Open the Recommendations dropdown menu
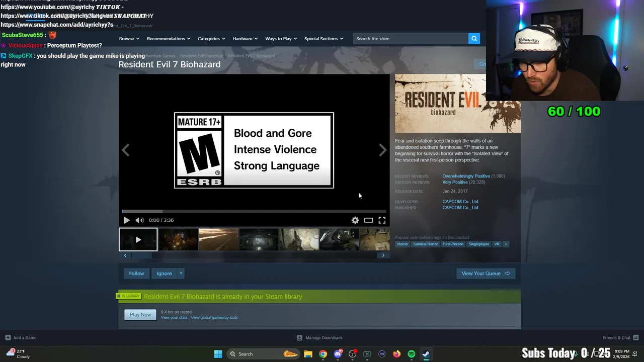 point(169,39)
